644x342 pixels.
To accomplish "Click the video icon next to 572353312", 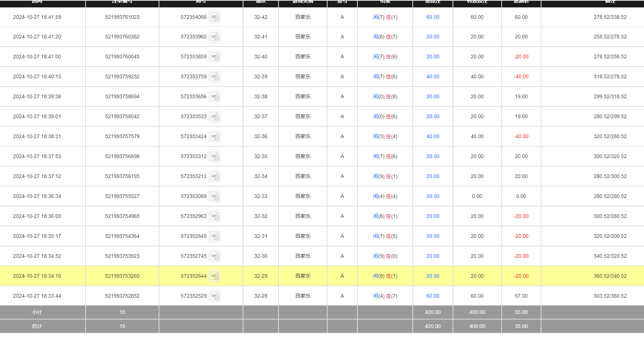I will (215, 157).
